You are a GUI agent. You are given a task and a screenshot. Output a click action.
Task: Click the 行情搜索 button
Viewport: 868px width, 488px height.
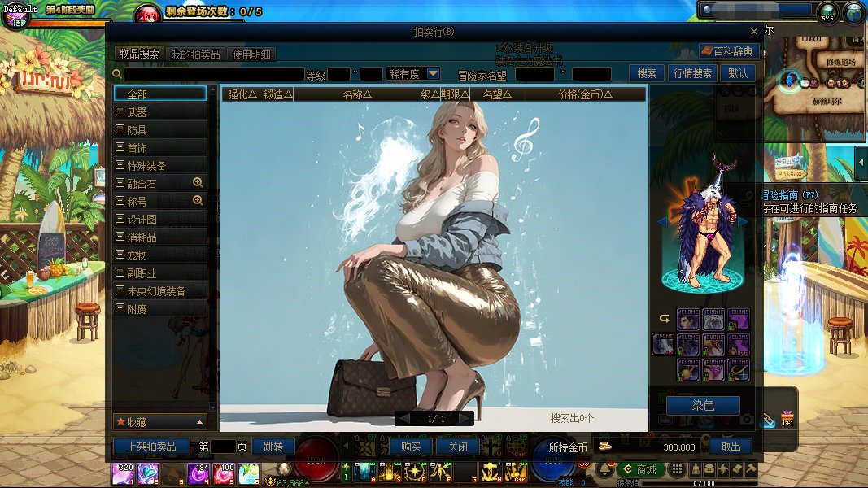coord(692,73)
